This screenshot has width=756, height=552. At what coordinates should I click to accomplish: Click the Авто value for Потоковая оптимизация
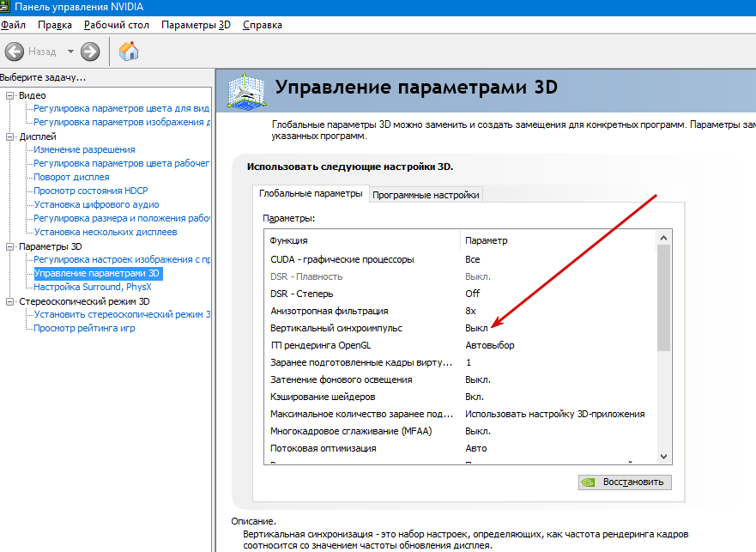pos(476,448)
